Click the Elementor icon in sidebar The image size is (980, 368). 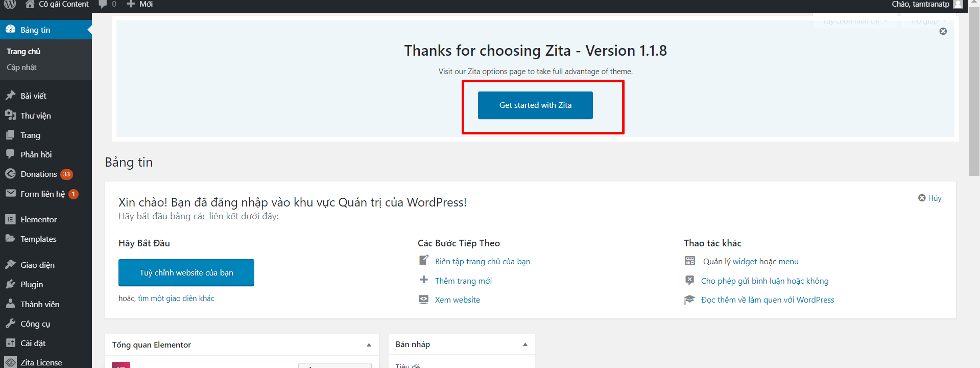(x=10, y=219)
